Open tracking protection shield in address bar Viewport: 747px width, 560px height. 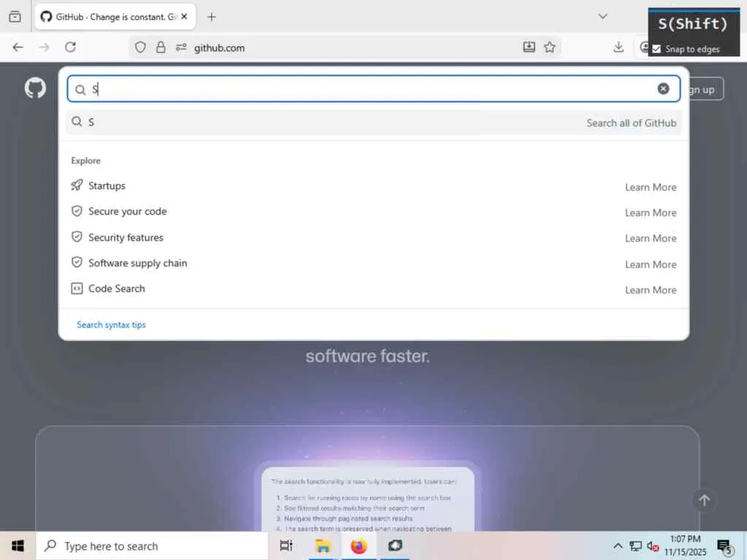tap(140, 47)
